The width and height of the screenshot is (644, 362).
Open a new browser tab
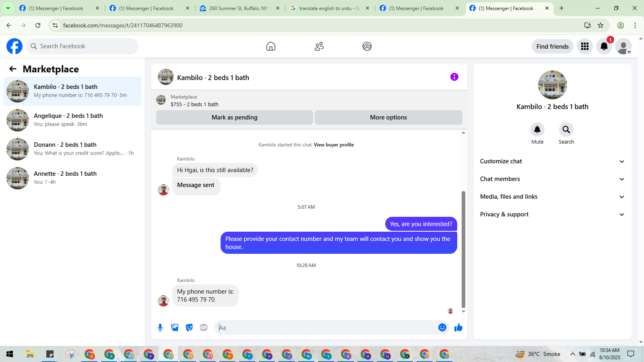(561, 8)
